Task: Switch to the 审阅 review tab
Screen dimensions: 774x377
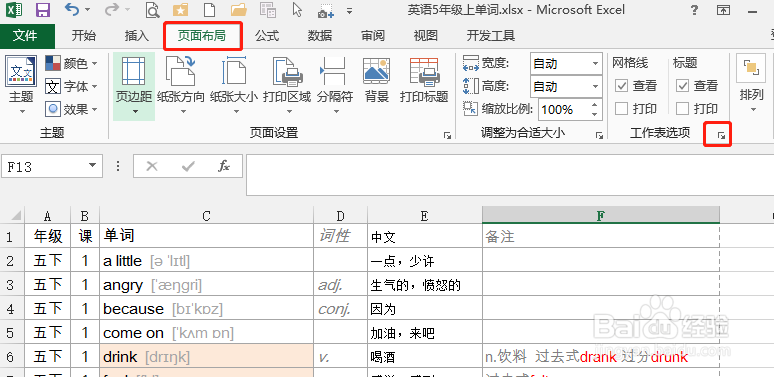Action: coord(373,36)
